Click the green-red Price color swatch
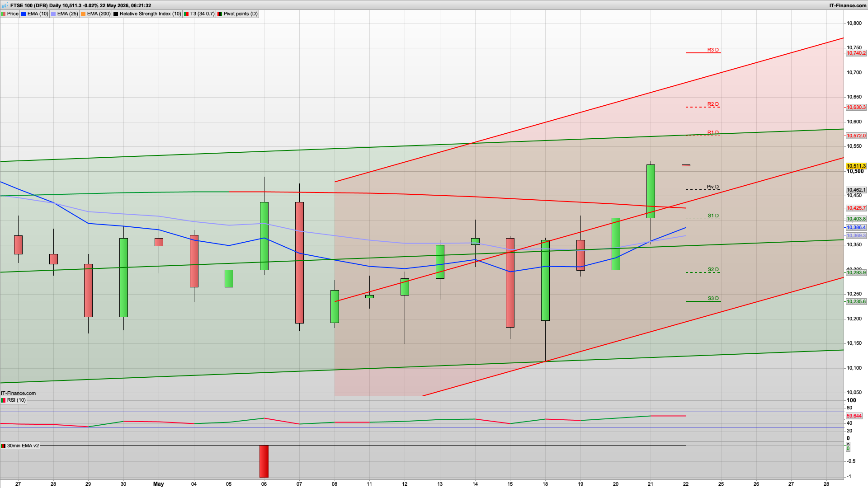868x488 pixels. (x=3, y=14)
